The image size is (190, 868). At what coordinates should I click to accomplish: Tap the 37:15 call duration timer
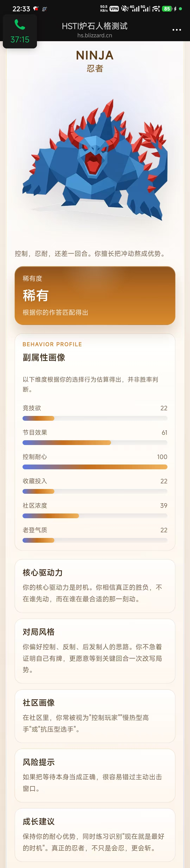point(20,39)
